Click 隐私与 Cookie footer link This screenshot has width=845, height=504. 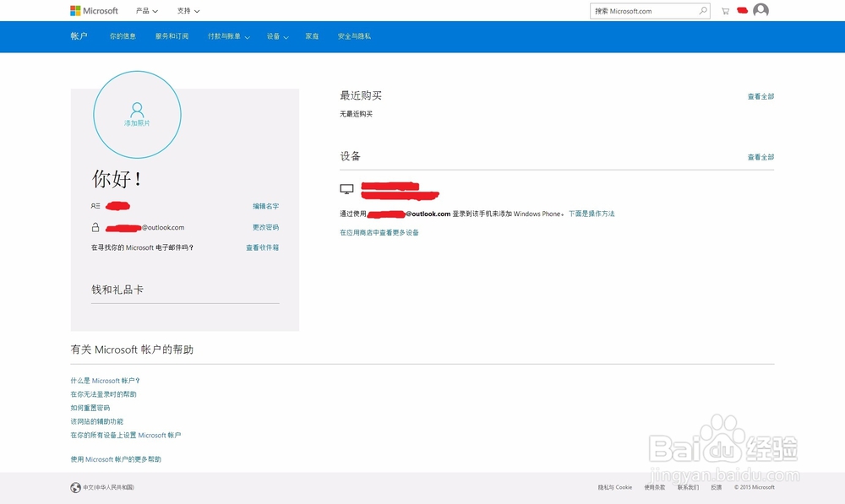click(615, 487)
